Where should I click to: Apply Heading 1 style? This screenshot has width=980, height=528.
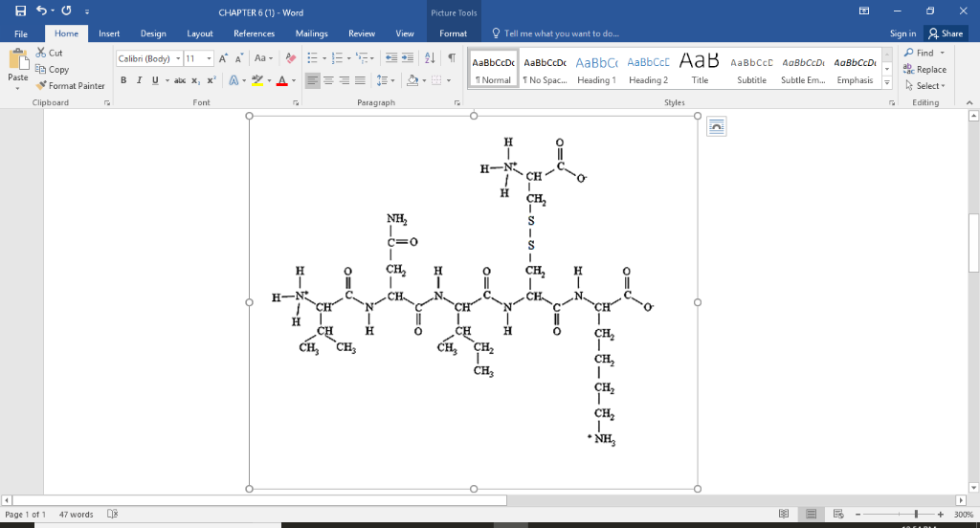[596, 69]
